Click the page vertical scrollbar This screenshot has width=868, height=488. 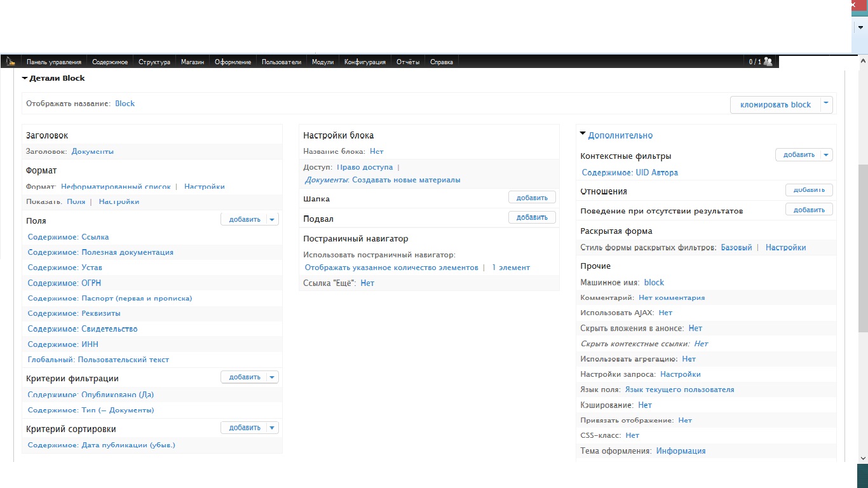[862, 248]
